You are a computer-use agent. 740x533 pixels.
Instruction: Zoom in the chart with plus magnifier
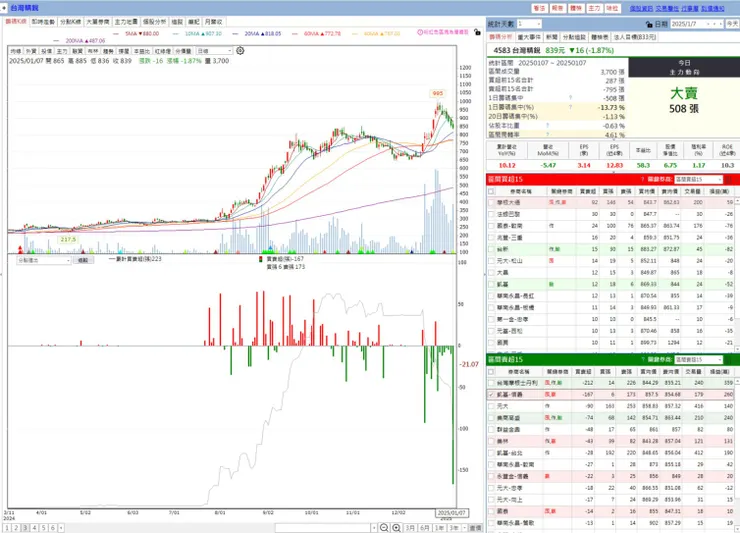click(x=396, y=528)
